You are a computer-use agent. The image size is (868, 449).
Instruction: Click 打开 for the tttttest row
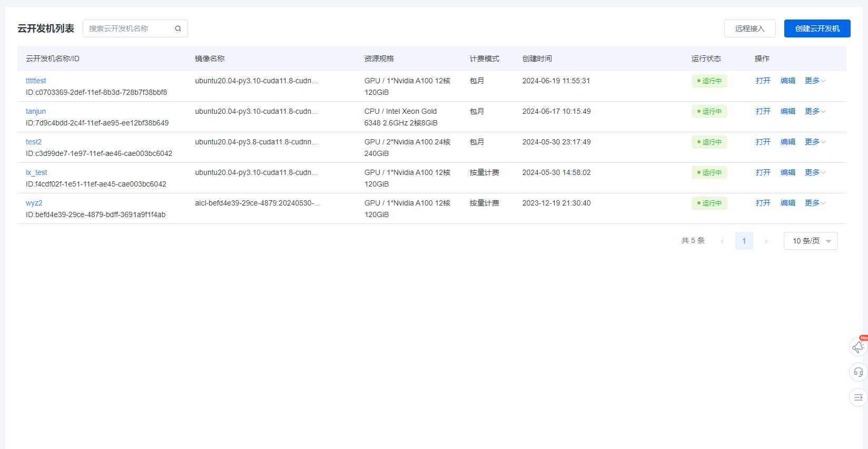(x=763, y=81)
